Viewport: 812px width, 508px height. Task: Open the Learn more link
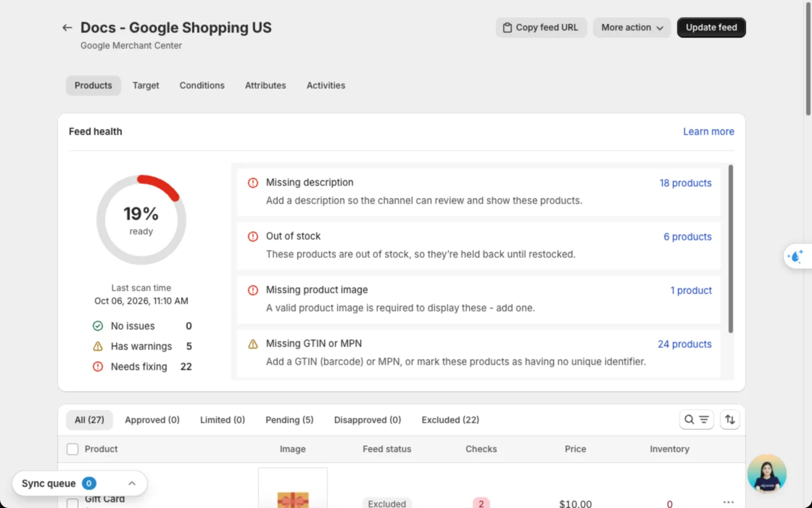point(709,132)
